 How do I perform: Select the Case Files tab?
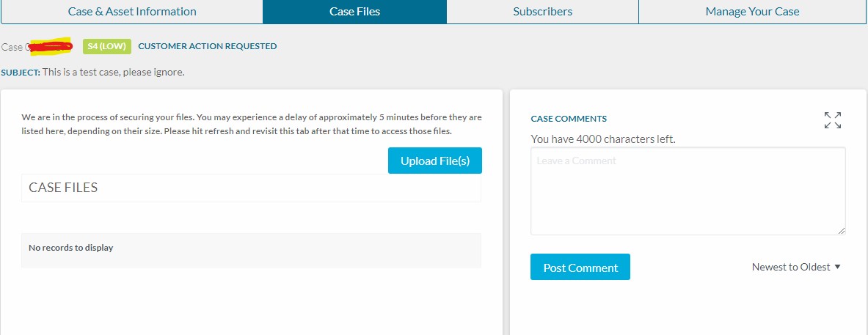tap(354, 12)
